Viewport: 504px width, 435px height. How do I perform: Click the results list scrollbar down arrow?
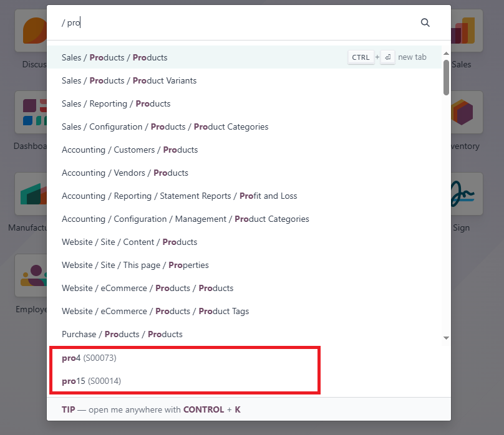point(446,338)
